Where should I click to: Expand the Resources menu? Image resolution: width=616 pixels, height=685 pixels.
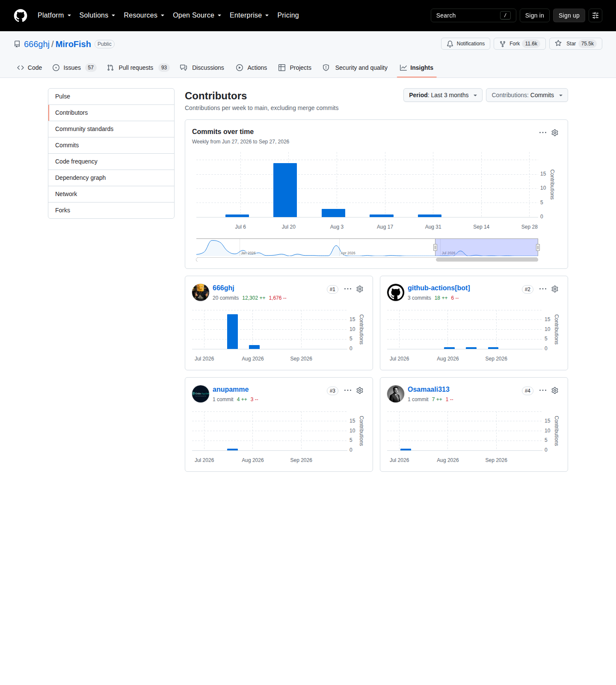click(x=144, y=15)
